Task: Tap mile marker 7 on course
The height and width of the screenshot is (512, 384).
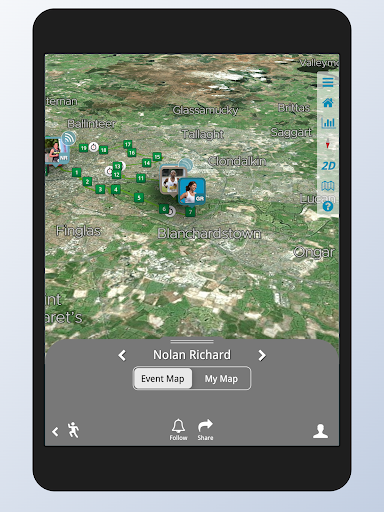Action: (190, 212)
